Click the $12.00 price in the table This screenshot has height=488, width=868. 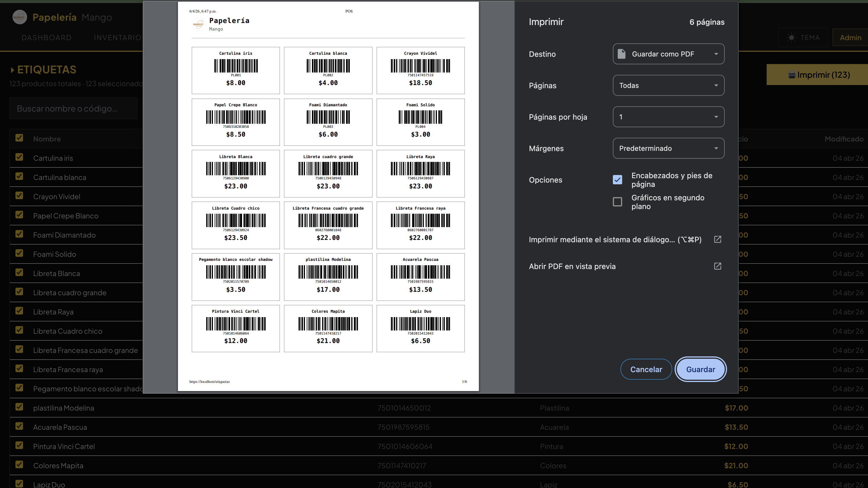[736, 446]
